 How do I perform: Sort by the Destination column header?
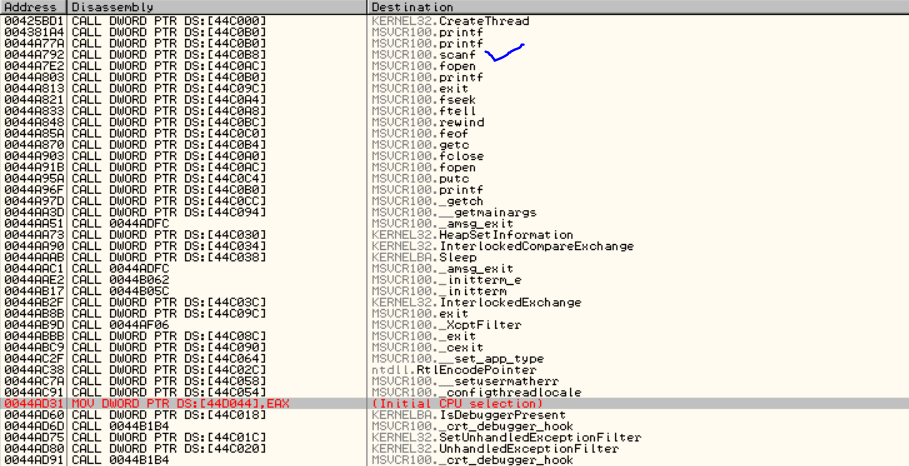tap(638, 7)
